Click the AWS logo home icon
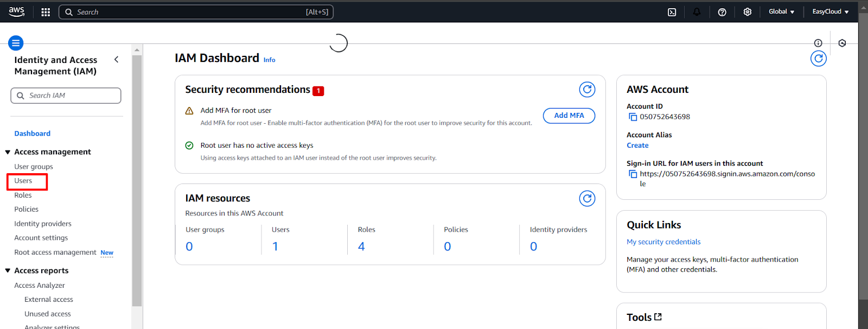This screenshot has height=329, width=868. (16, 11)
